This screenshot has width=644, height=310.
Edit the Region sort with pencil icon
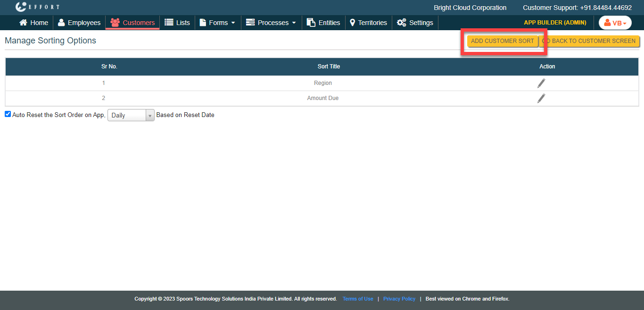pyautogui.click(x=541, y=83)
